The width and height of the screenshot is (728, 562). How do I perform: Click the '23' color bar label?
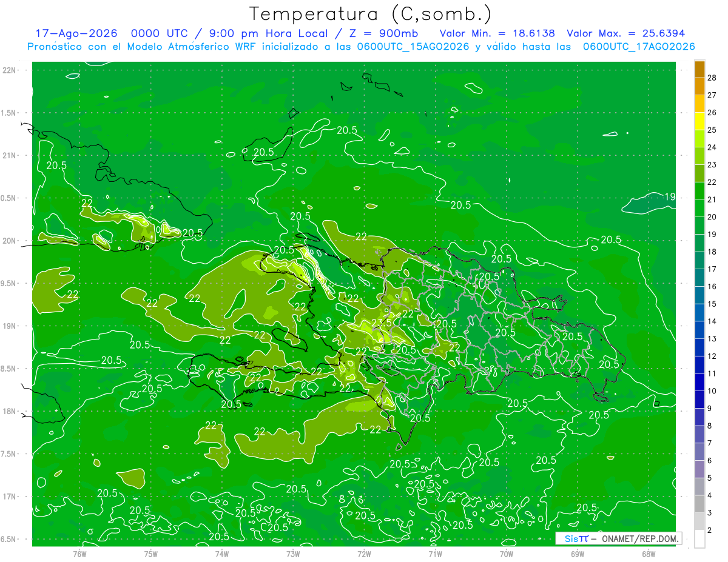point(713,165)
